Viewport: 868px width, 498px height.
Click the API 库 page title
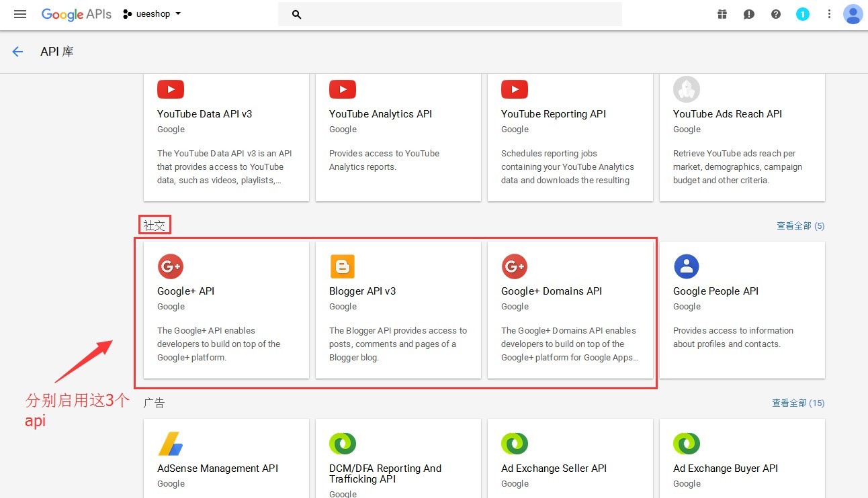tap(57, 52)
